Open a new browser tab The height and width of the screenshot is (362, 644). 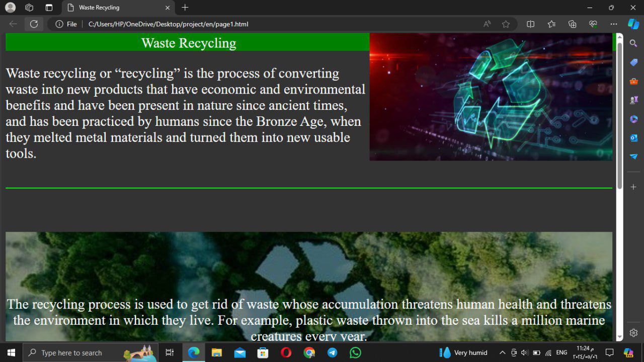coord(185,8)
